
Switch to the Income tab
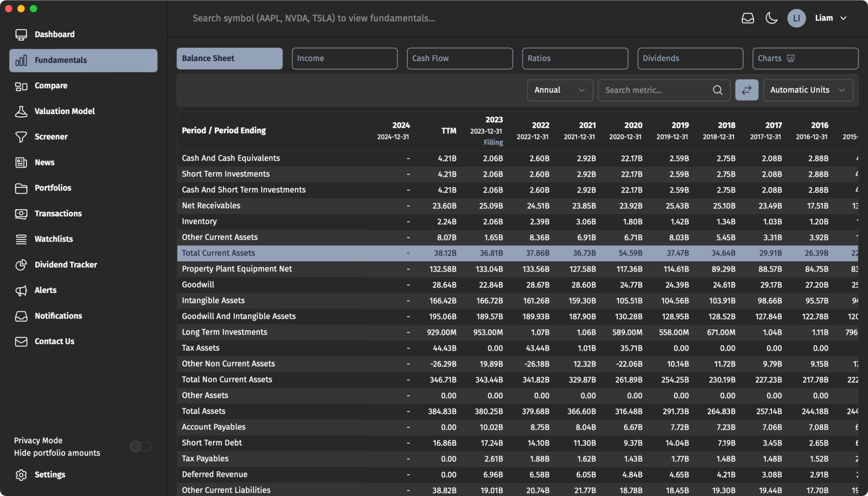tap(345, 59)
